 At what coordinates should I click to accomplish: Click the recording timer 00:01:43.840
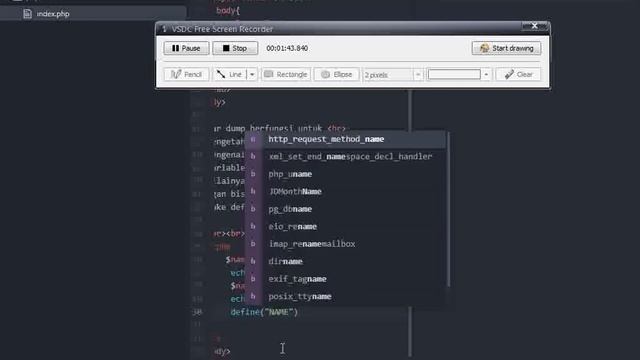[x=287, y=48]
